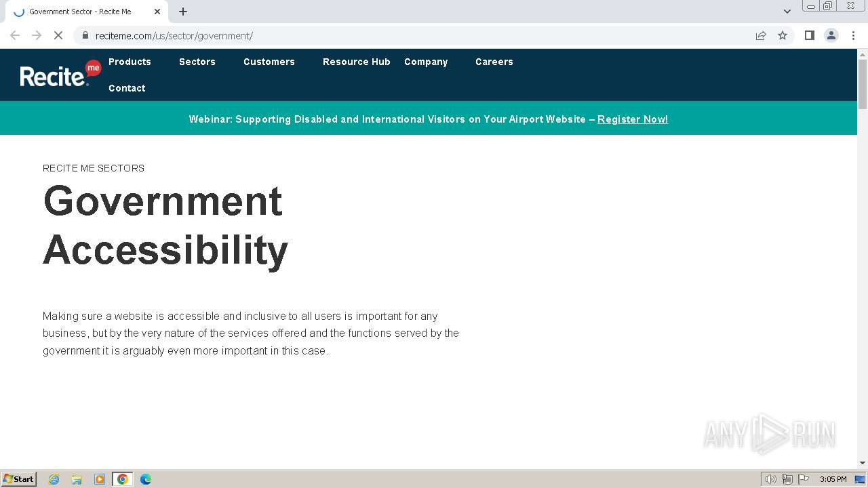The width and height of the screenshot is (868, 488).
Task: Open the Products menu
Action: (x=130, y=62)
